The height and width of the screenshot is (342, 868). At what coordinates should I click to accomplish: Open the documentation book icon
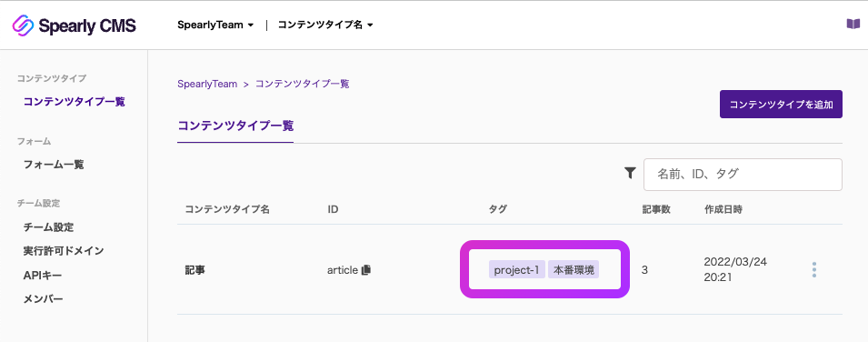[x=853, y=24]
